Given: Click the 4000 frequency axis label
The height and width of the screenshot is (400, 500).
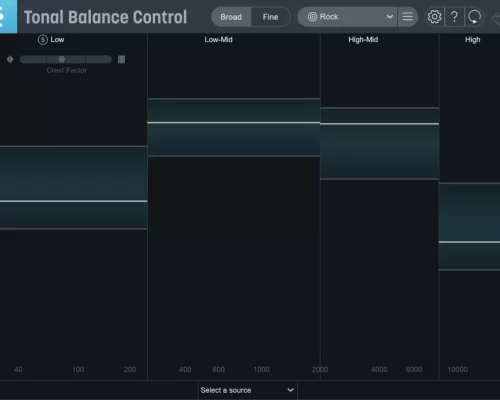Looking at the screenshot, I should [x=379, y=369].
